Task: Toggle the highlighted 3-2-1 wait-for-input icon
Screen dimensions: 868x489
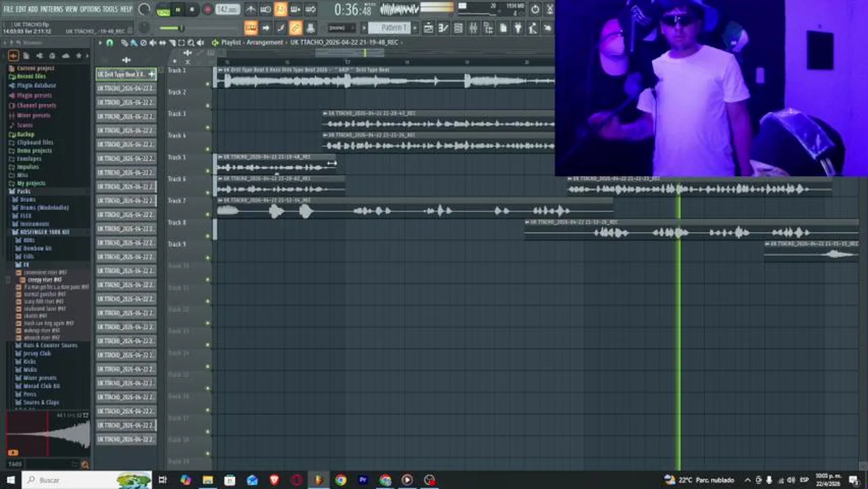Action: point(281,10)
